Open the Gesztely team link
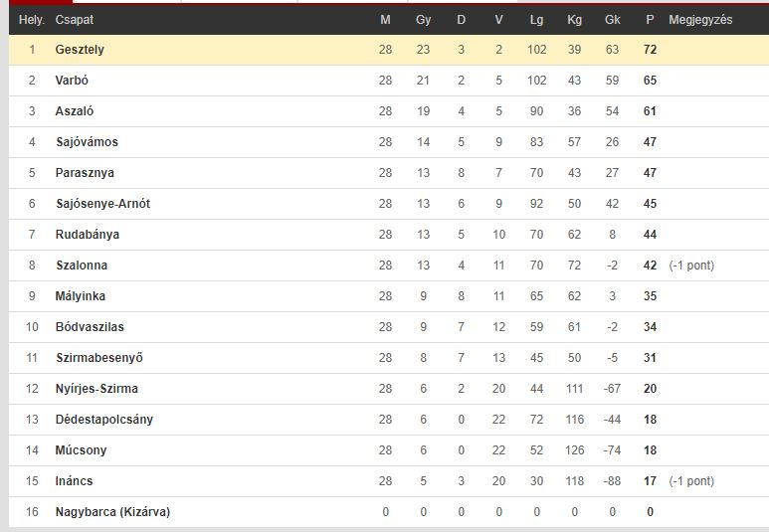Image resolution: width=769 pixels, height=532 pixels. pyautogui.click(x=80, y=50)
